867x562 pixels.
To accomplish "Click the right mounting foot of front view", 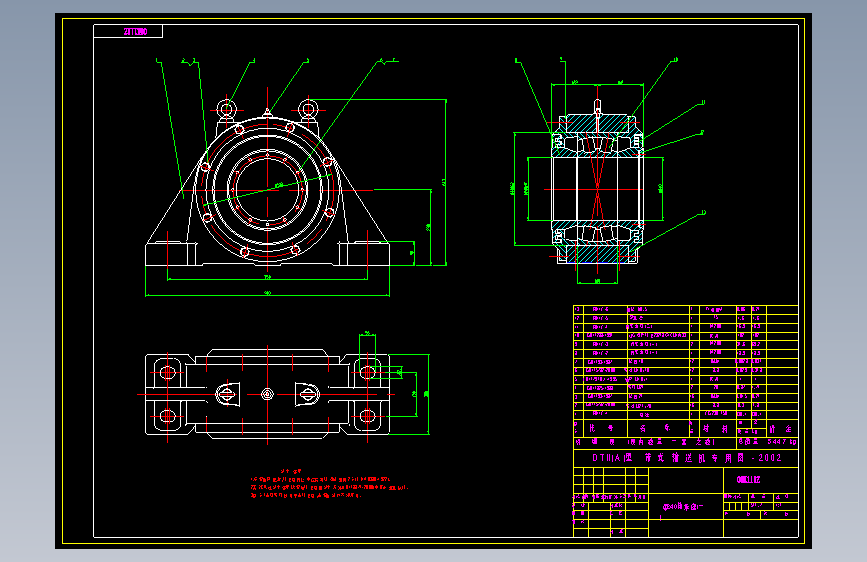I will tap(364, 254).
